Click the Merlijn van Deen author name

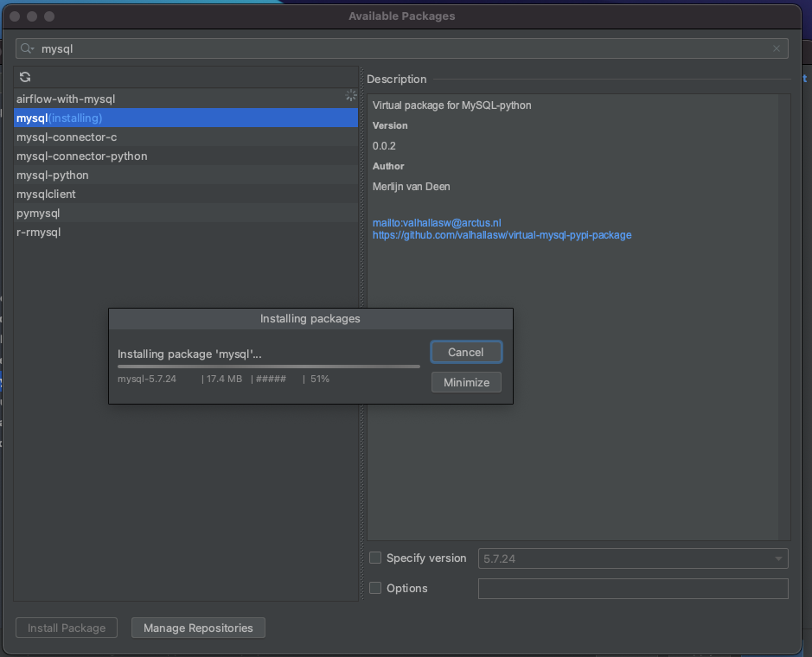point(411,187)
